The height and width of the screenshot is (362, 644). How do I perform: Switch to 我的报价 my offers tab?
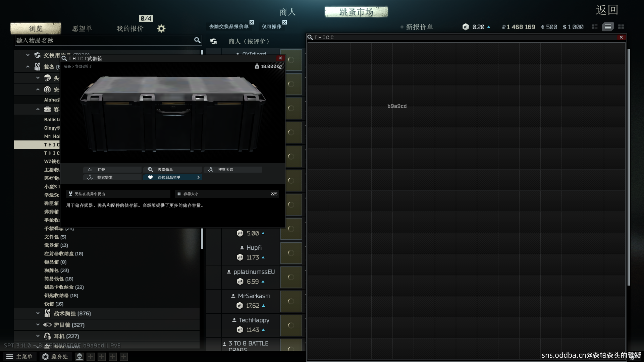[130, 28]
